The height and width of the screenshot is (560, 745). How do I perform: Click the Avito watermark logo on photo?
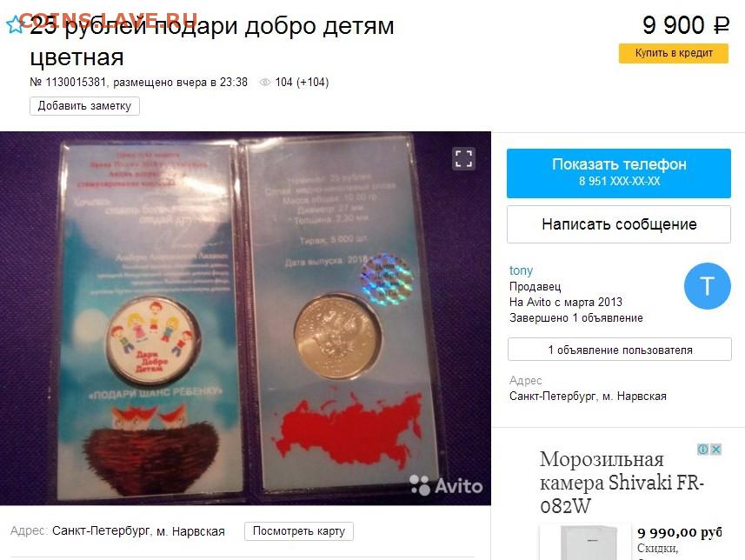(x=446, y=485)
